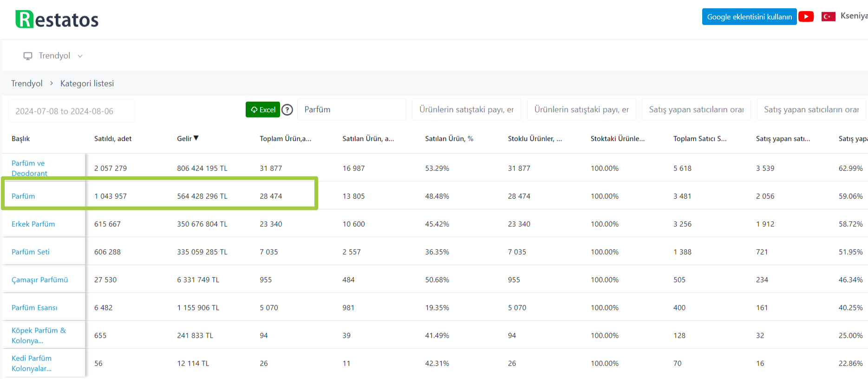Screen dimensions: 868x379
Task: Select the 5 618 total sellers cell
Action: click(682, 168)
